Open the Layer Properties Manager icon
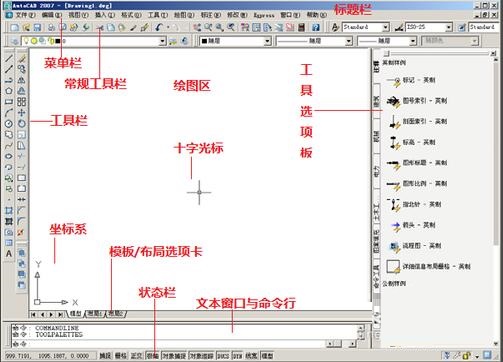Image resolution: width=503 pixels, height=362 pixels. tap(14, 41)
